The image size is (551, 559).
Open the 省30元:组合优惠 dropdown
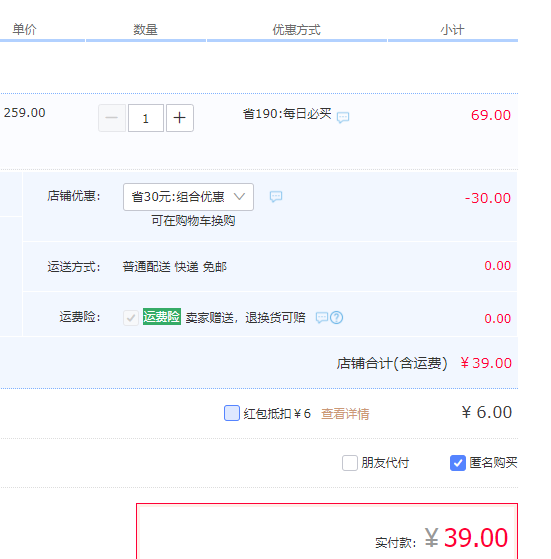(188, 197)
